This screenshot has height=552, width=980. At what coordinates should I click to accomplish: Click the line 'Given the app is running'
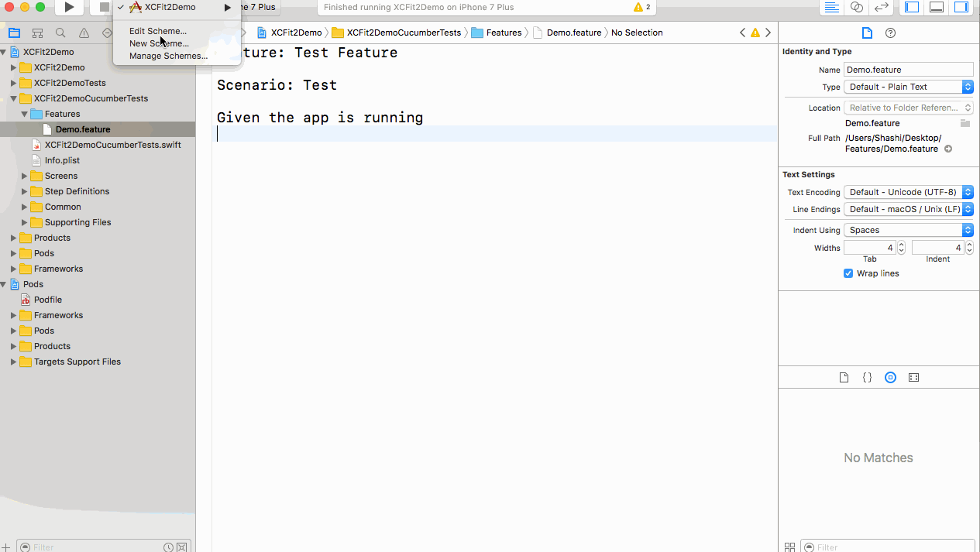[320, 118]
